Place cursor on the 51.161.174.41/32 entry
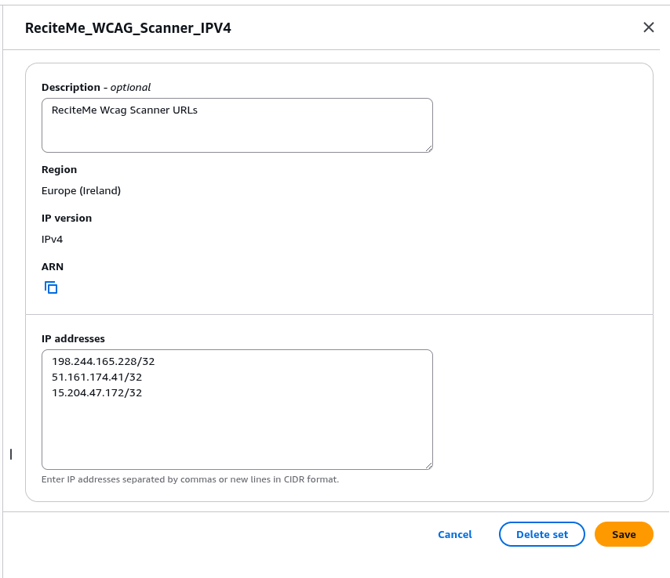Screen dimensions: 670x578 (97, 377)
